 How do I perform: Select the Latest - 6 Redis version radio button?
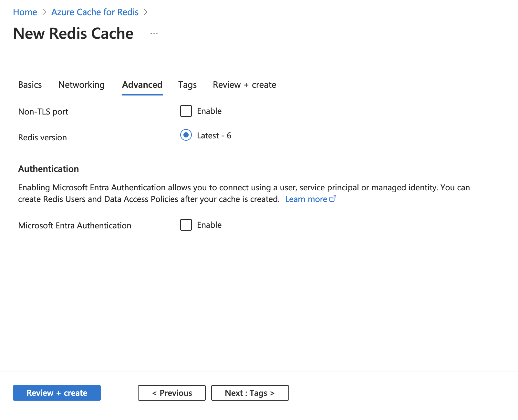(186, 135)
